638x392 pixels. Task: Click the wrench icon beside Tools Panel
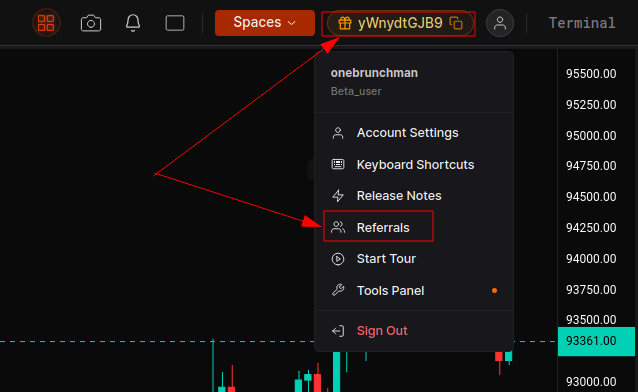(338, 290)
